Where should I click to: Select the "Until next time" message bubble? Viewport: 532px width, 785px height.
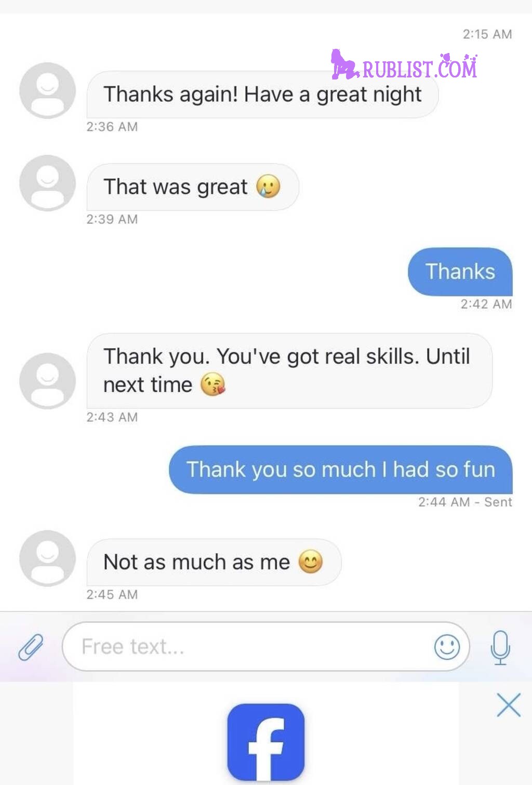289,371
